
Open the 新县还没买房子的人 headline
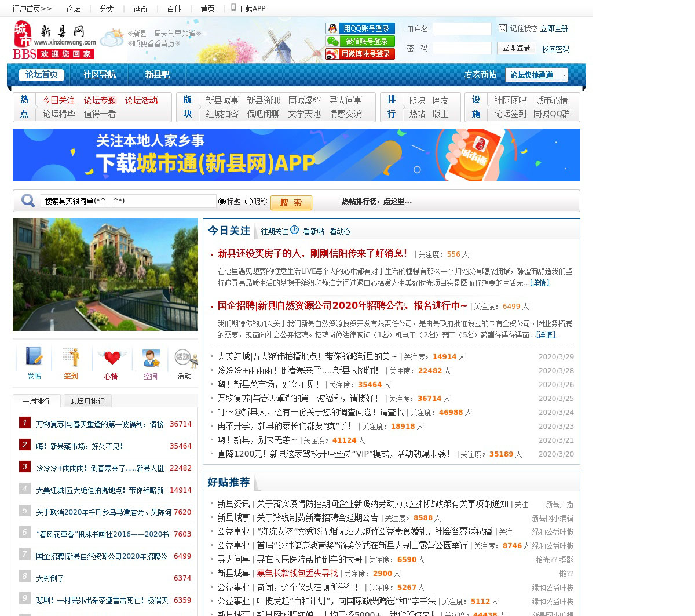pyautogui.click(x=312, y=253)
